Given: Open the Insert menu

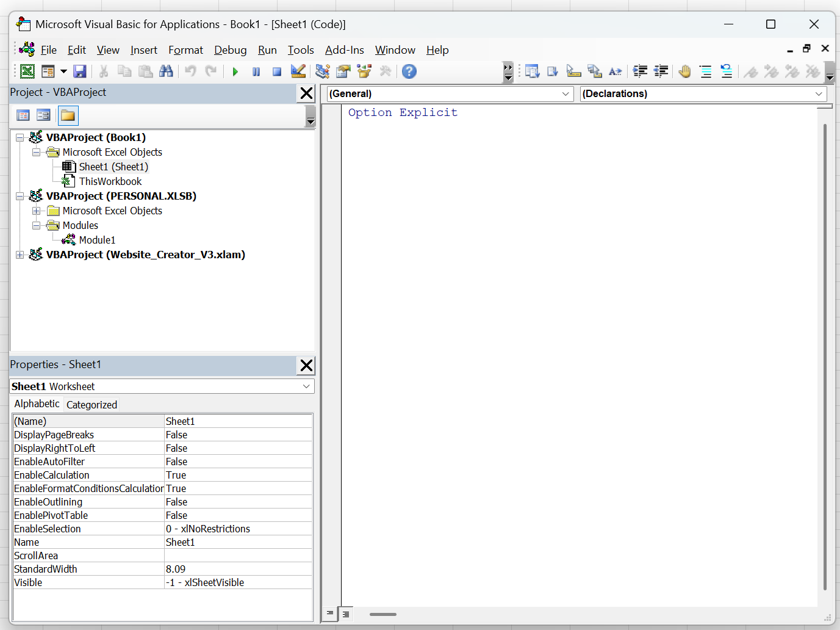Looking at the screenshot, I should (144, 50).
